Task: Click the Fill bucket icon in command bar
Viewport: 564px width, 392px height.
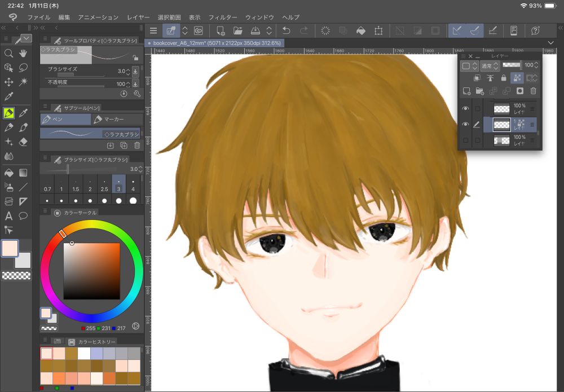Action: pos(361,31)
